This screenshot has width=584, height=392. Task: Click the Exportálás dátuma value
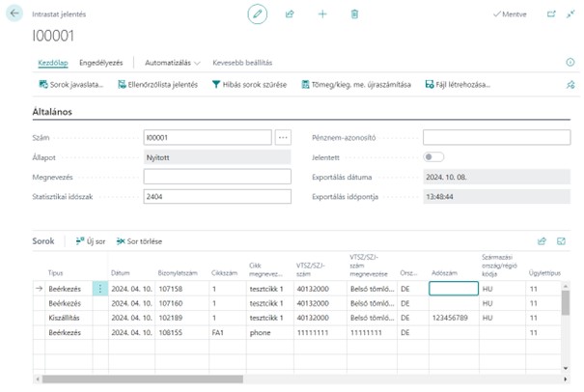click(496, 177)
